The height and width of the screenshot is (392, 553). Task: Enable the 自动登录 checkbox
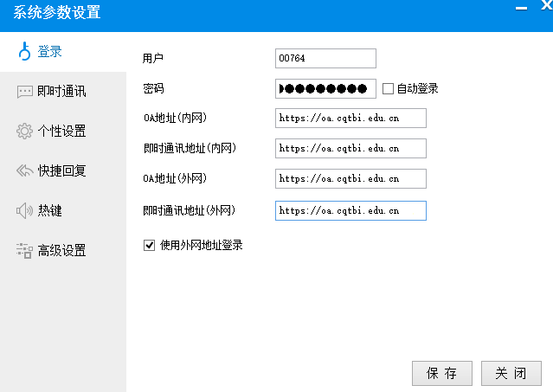pos(388,88)
